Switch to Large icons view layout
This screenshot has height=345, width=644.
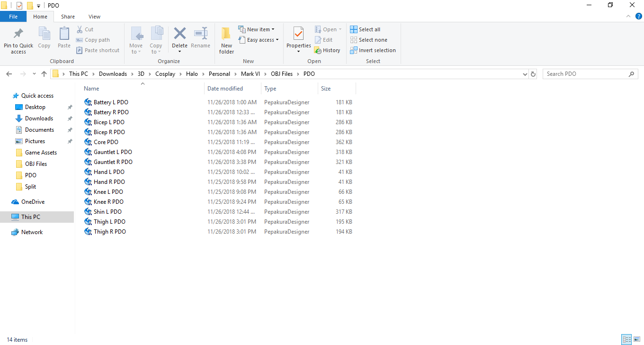click(x=636, y=339)
